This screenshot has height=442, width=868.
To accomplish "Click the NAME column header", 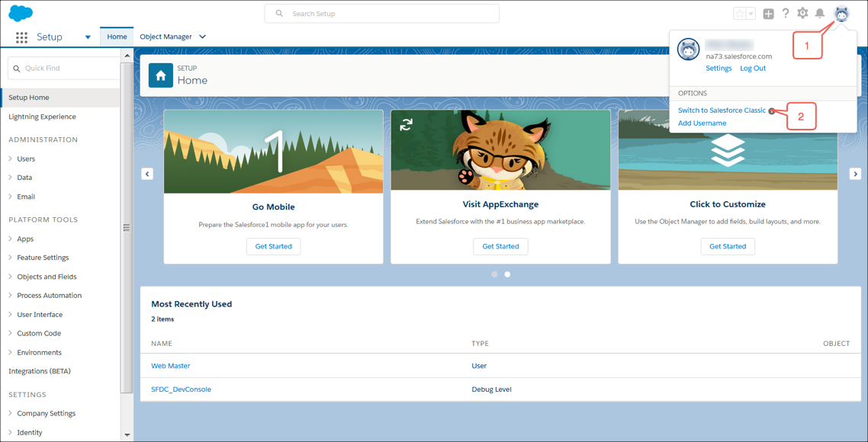I will pyautogui.click(x=162, y=344).
